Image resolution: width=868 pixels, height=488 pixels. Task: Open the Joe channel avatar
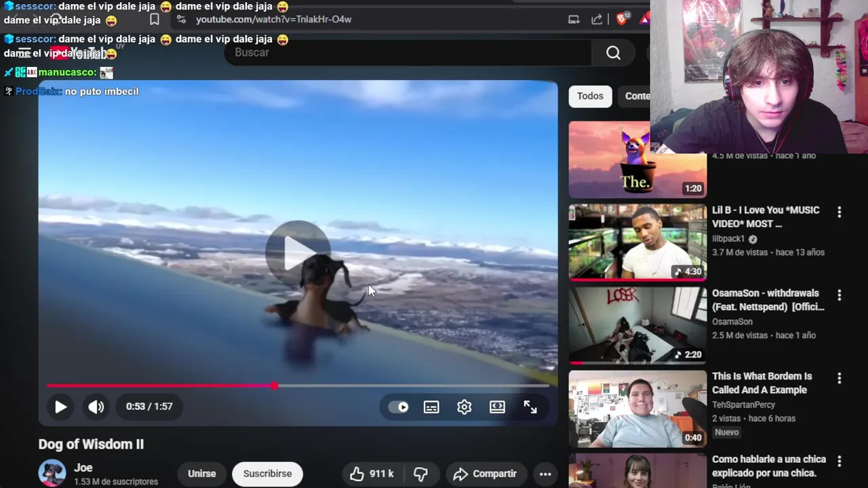click(52, 473)
